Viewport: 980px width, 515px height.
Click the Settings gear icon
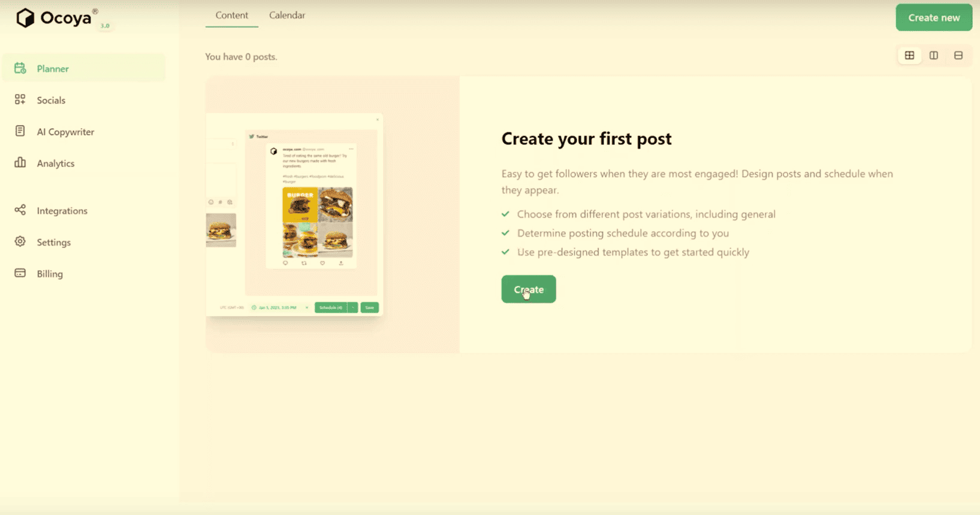pos(20,241)
